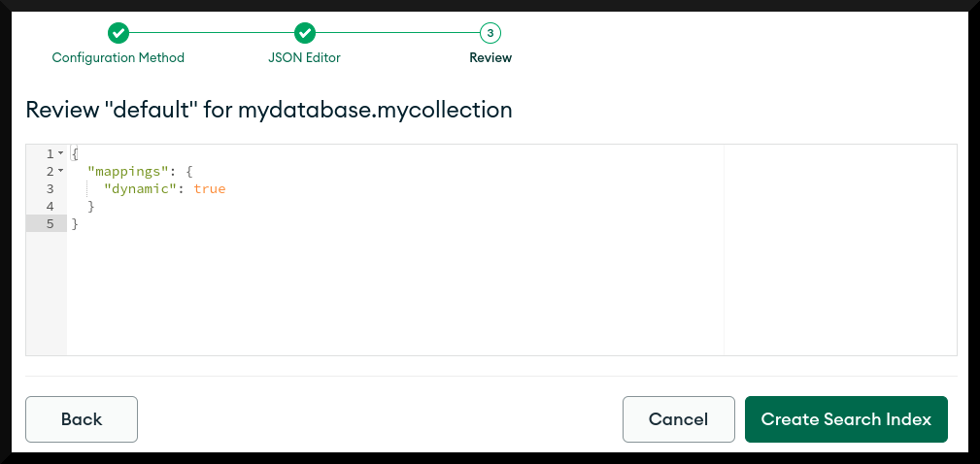Click the Review "default" heading text
The image size is (980, 464).
tap(268, 110)
